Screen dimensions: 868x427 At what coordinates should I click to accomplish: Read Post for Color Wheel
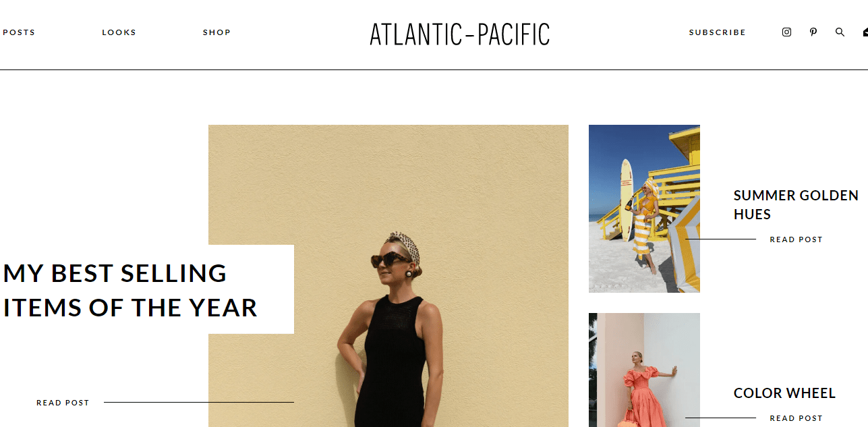[x=797, y=418]
